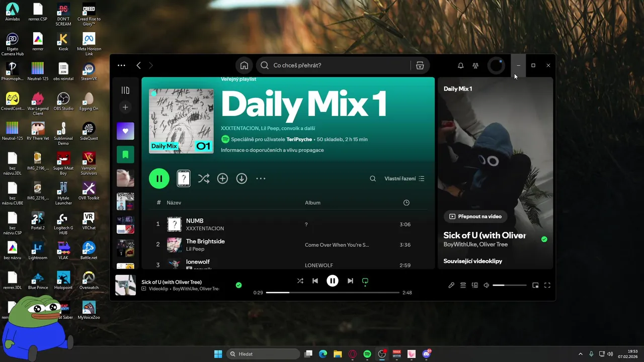Image resolution: width=644 pixels, height=362 pixels.
Task: Collapse the Your Library sidebar icon
Action: (125, 90)
